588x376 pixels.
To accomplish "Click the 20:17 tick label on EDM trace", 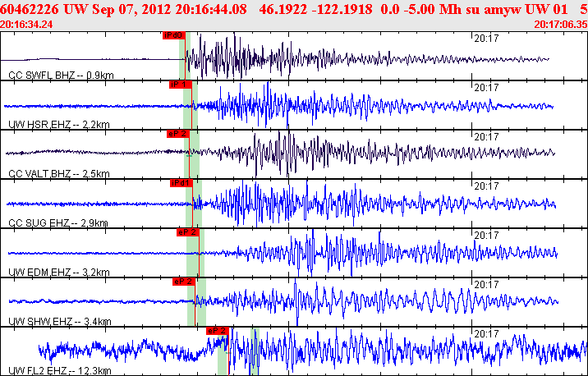I will (x=486, y=235).
